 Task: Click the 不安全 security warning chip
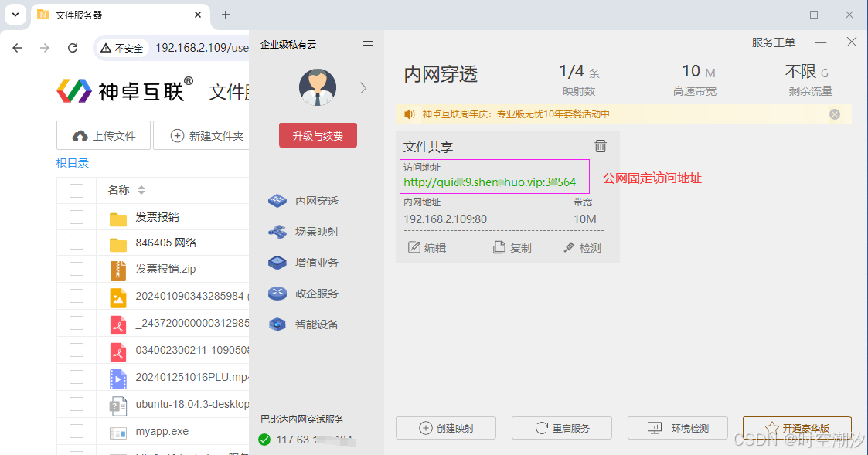click(122, 48)
